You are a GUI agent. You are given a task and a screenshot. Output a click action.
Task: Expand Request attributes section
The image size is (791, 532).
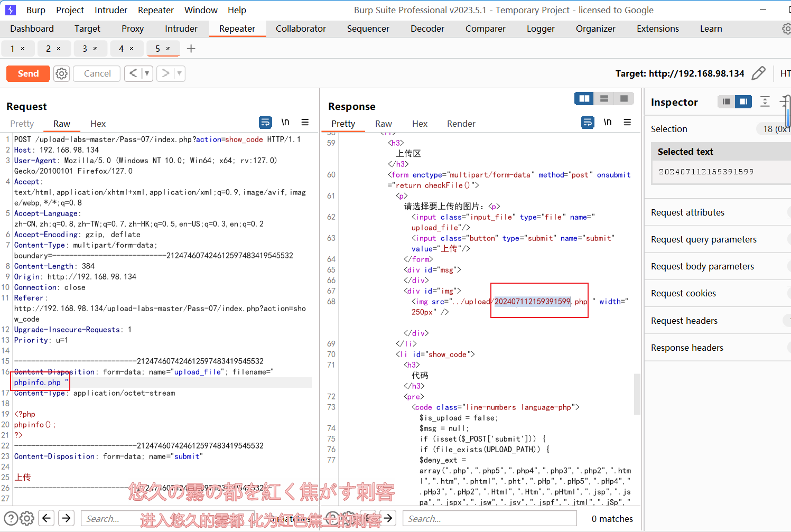[x=718, y=212]
